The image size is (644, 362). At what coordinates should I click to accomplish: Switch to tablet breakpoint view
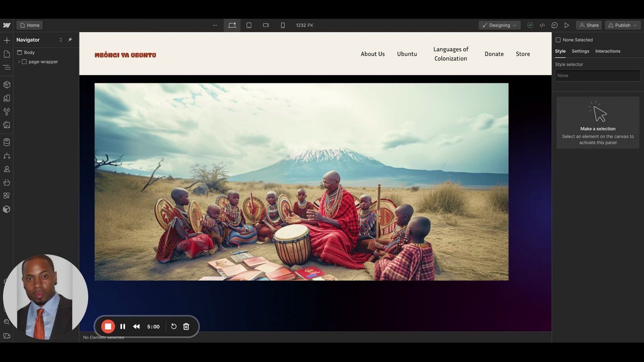249,25
